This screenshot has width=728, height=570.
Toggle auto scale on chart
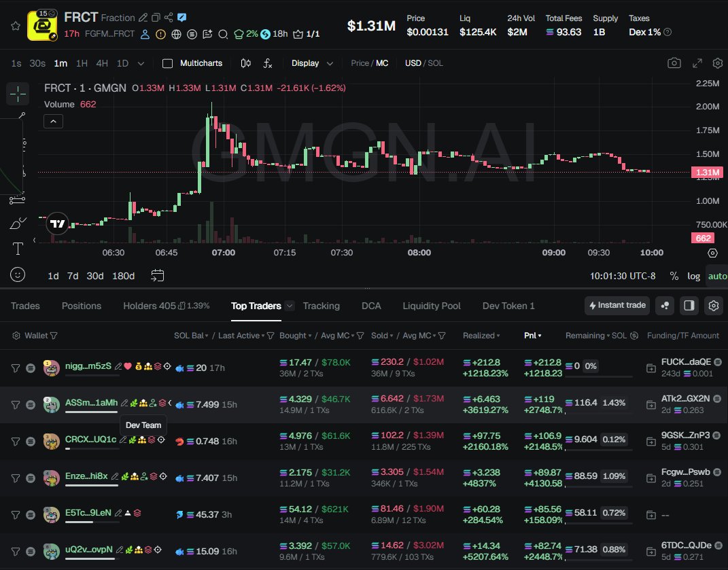tap(717, 277)
